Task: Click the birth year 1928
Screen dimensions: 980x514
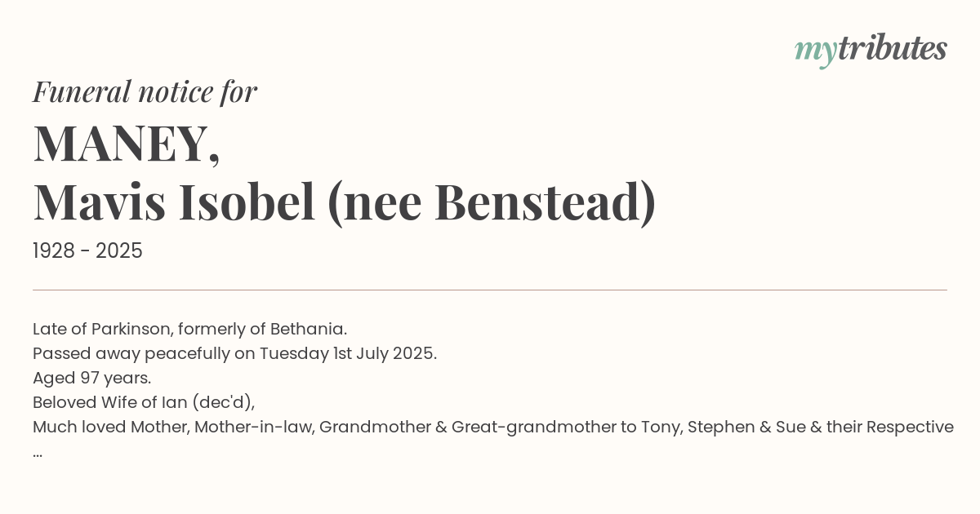Action: (55, 251)
